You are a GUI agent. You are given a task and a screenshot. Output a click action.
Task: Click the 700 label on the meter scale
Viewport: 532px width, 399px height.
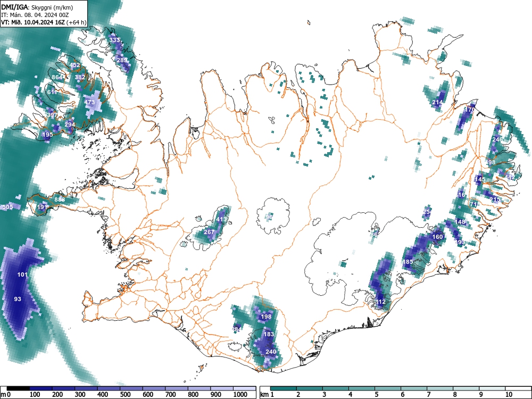pyautogui.click(x=170, y=395)
